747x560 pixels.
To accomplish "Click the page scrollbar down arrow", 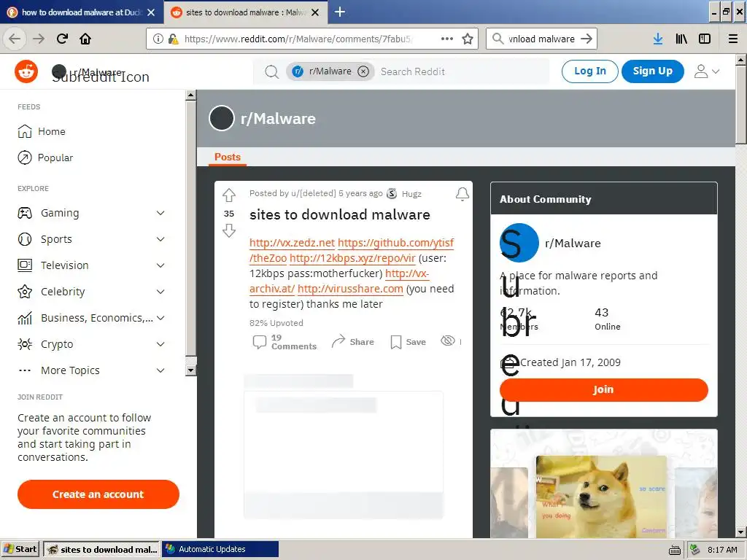I will pyautogui.click(x=741, y=532).
